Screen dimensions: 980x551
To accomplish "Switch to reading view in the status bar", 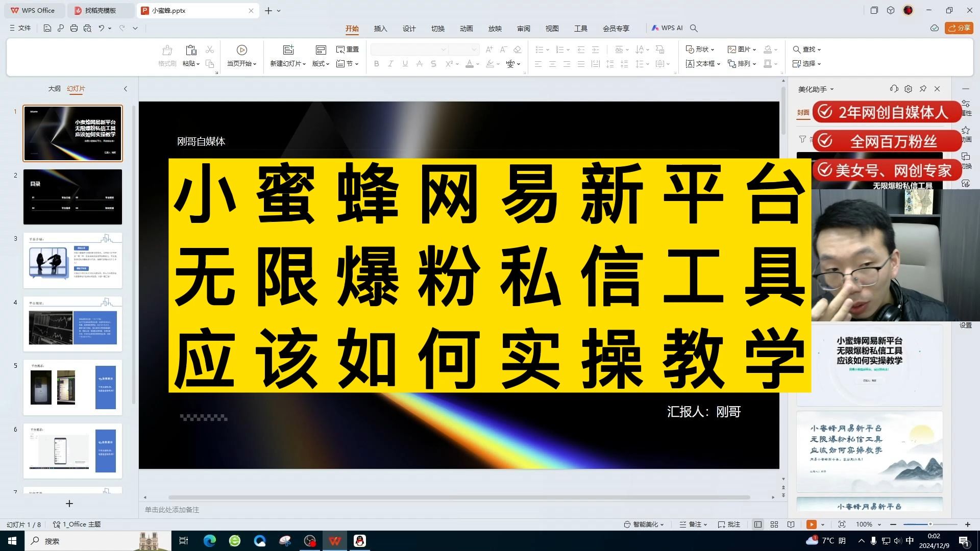I will (791, 524).
